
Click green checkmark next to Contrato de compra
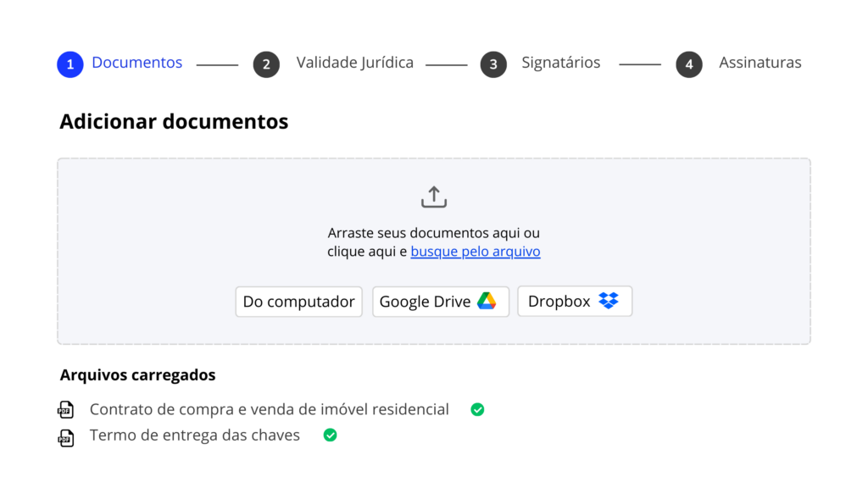[477, 410]
